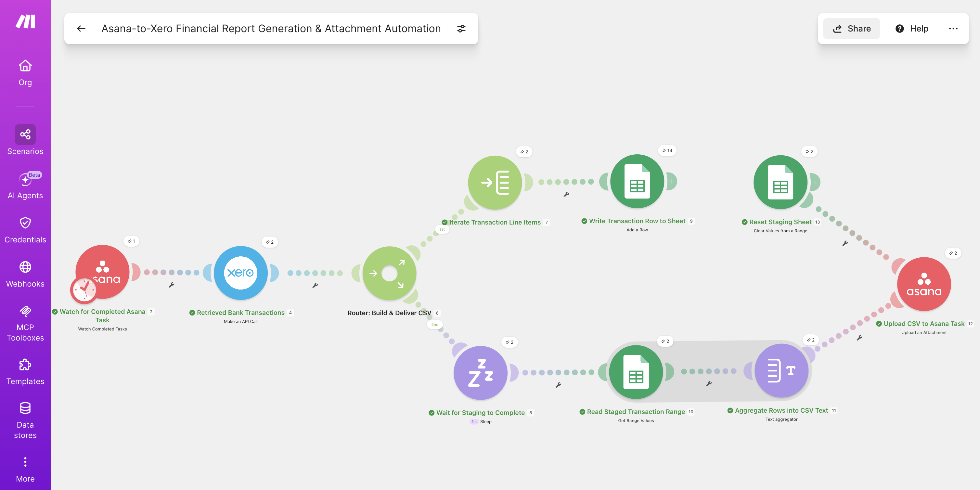Click 'Router: Build & Deliver CSV' label

pyautogui.click(x=389, y=313)
